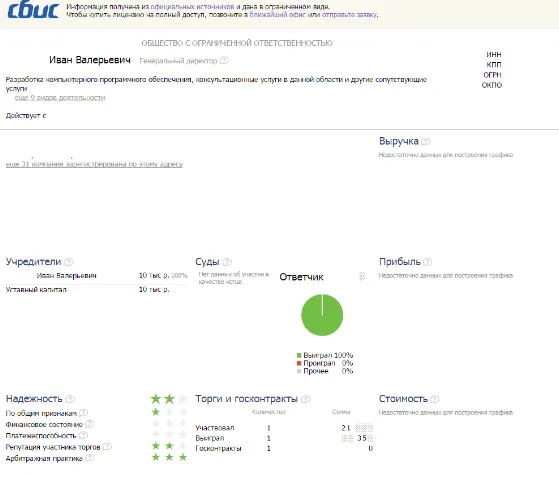The width and height of the screenshot is (559, 477).
Task: Expand the 31 companies at this address link
Action: [x=94, y=164]
